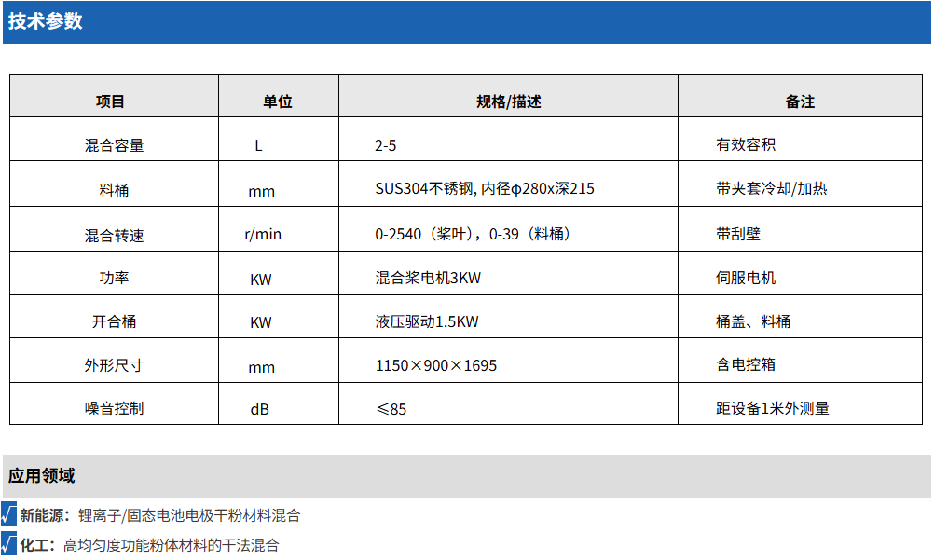The height and width of the screenshot is (560, 934).
Task: Click the ≤85 noise value cell
Action: click(x=391, y=409)
